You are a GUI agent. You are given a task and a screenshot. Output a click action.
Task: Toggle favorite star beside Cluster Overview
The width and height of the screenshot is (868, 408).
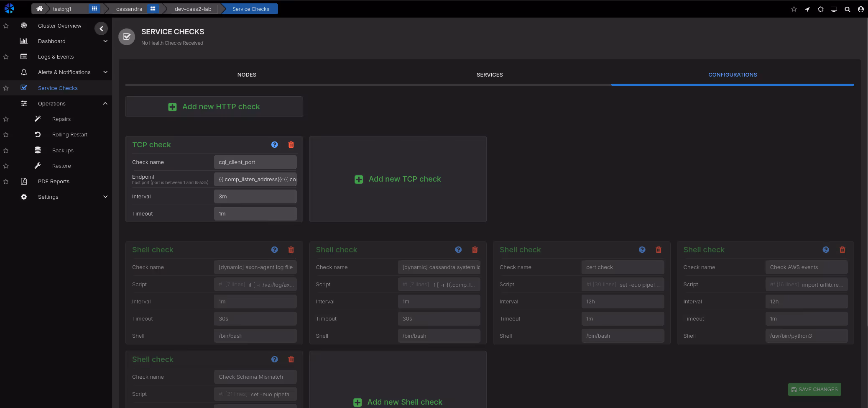pos(6,26)
